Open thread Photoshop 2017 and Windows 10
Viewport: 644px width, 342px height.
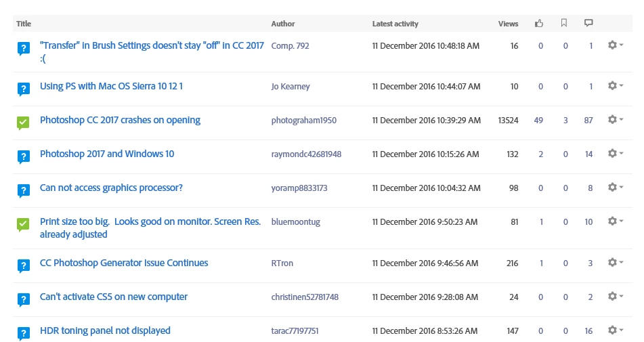pyautogui.click(x=107, y=154)
